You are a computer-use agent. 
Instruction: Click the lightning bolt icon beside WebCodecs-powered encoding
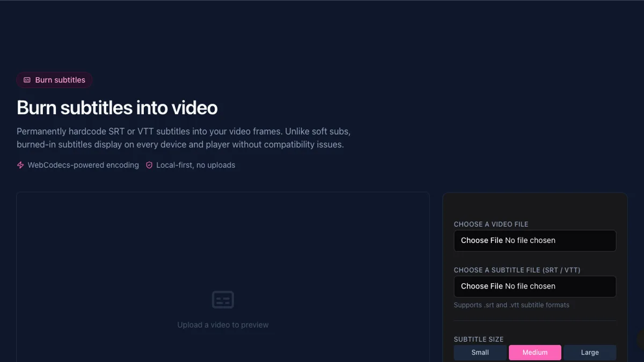pyautogui.click(x=20, y=165)
